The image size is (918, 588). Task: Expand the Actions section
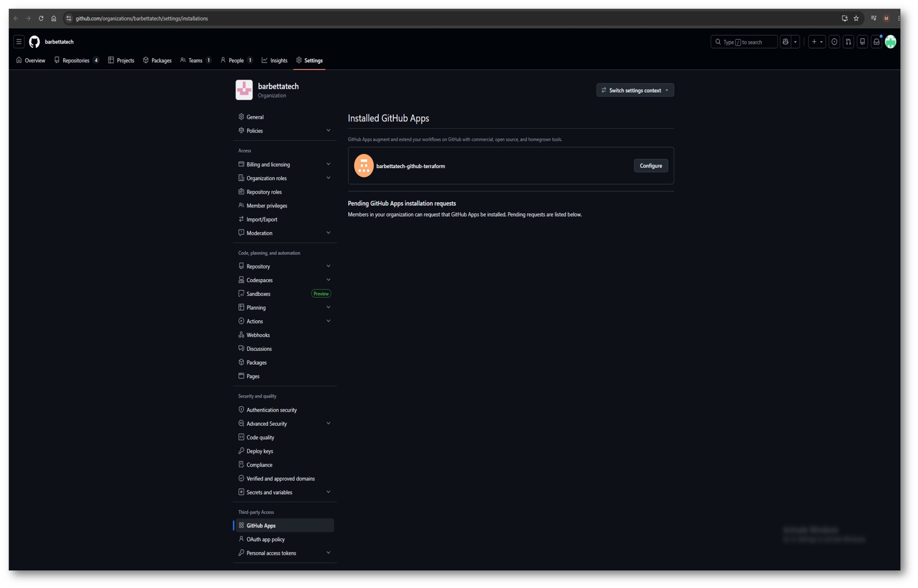285,321
